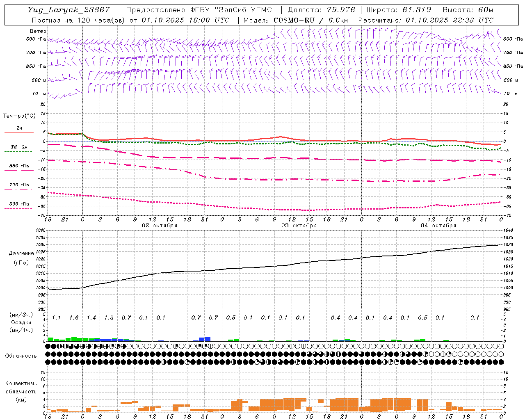This screenshot has width=525, height=420.
Task: Click the Широта: 61.319 value
Action: point(399,10)
